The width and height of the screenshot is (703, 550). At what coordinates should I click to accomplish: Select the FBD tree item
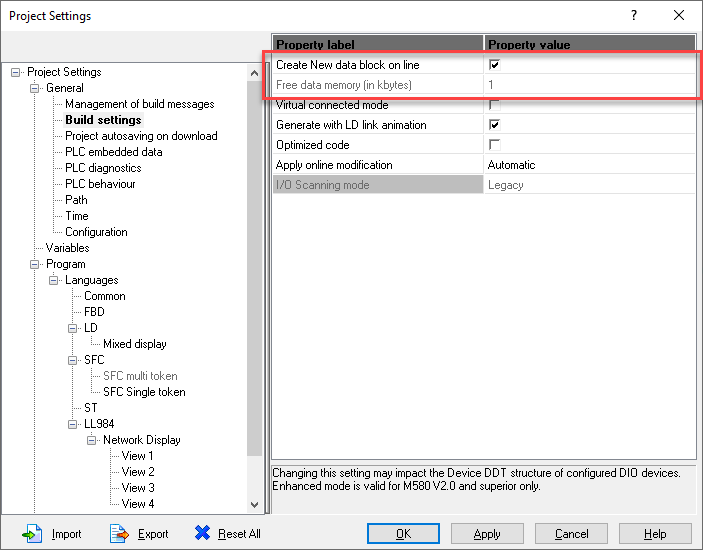pos(94,312)
